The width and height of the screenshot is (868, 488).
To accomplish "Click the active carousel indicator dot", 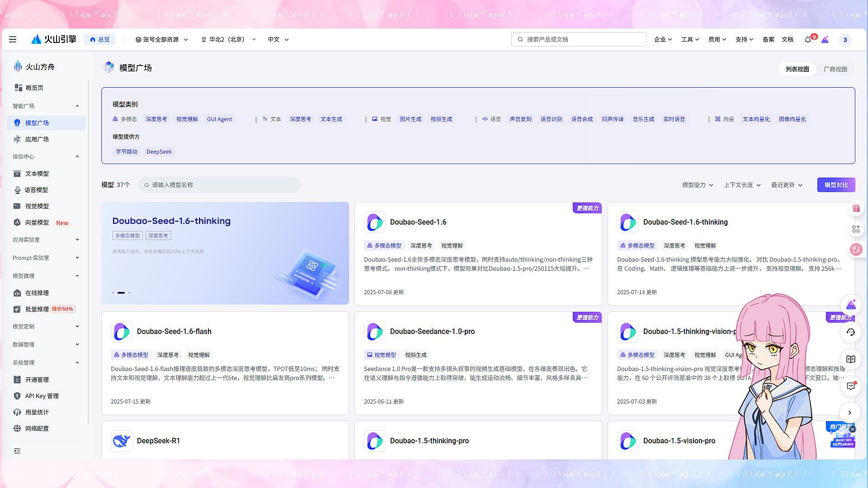I will (121, 293).
